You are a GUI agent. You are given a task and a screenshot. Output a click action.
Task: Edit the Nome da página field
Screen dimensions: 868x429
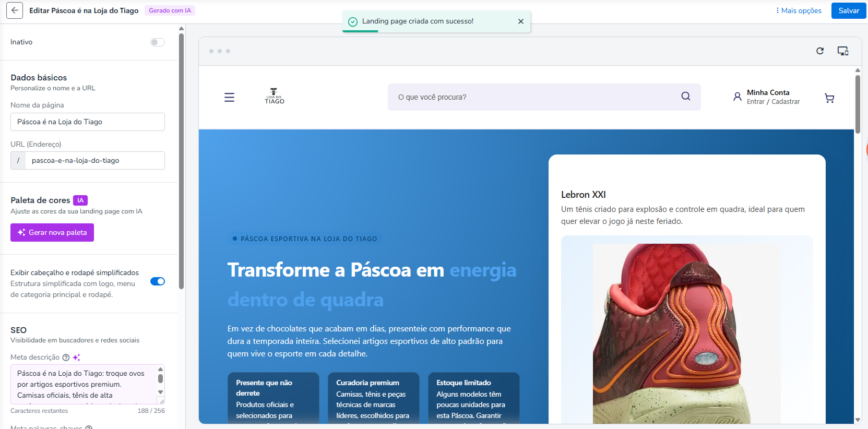point(88,122)
